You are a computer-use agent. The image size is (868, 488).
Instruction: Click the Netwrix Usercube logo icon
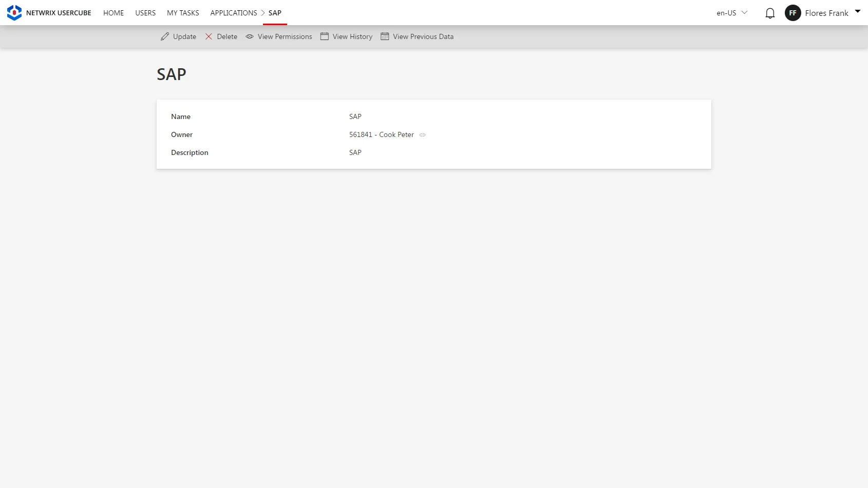[14, 13]
